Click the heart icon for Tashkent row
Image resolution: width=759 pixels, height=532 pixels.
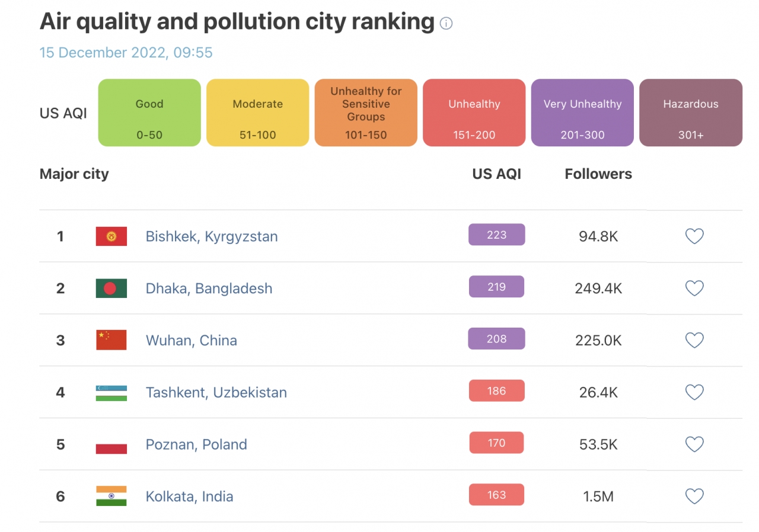694,392
